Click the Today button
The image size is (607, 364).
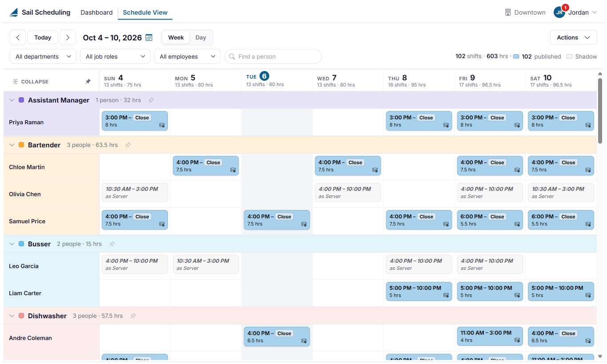click(43, 38)
